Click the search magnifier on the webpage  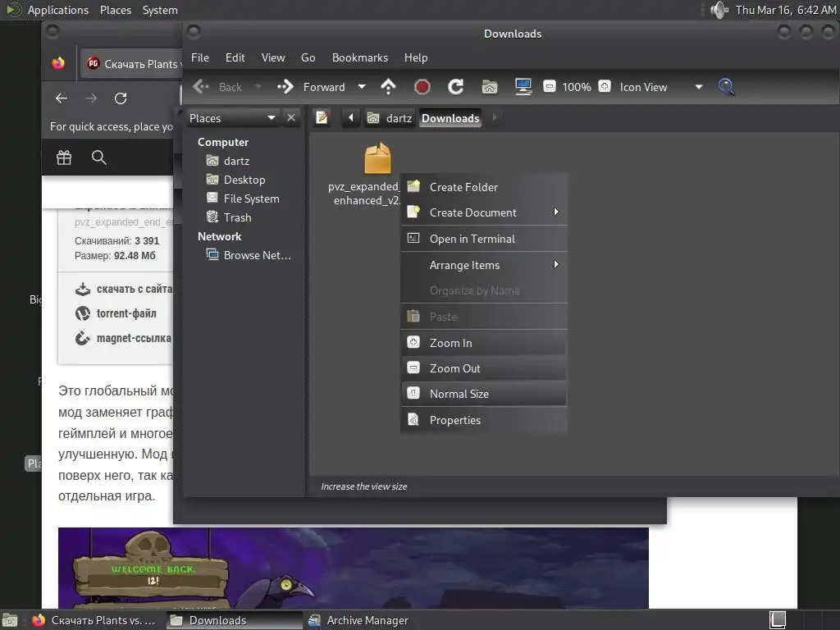pyautogui.click(x=99, y=157)
